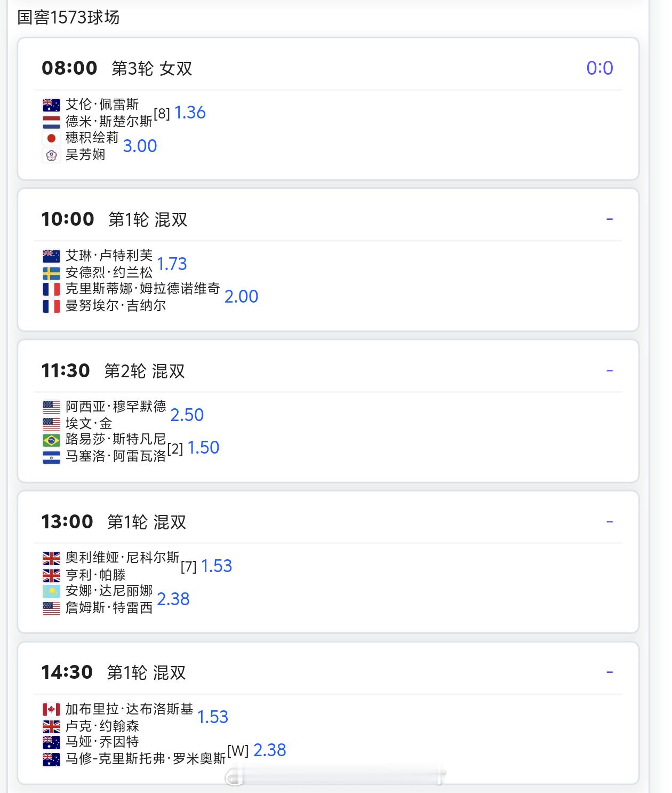
Task: Click Sweden flag beside 安德烈·约兰松
Action: pyautogui.click(x=51, y=273)
